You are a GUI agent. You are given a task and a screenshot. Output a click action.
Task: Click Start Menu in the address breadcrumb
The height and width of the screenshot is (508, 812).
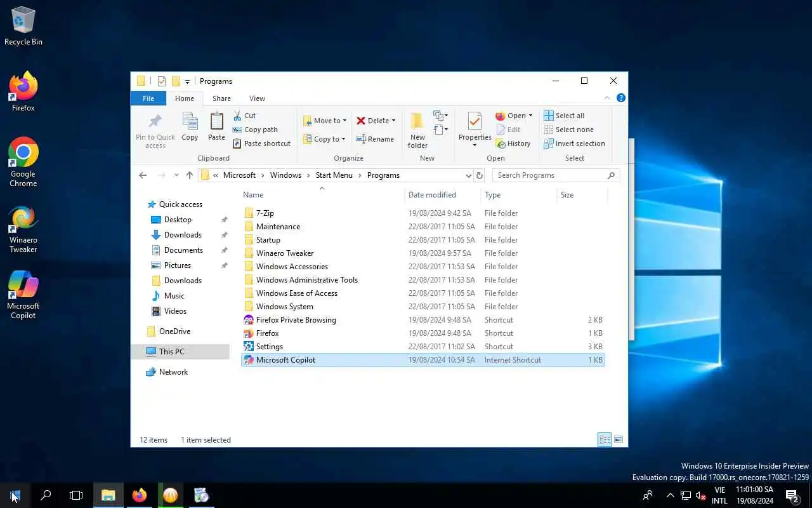(334, 175)
